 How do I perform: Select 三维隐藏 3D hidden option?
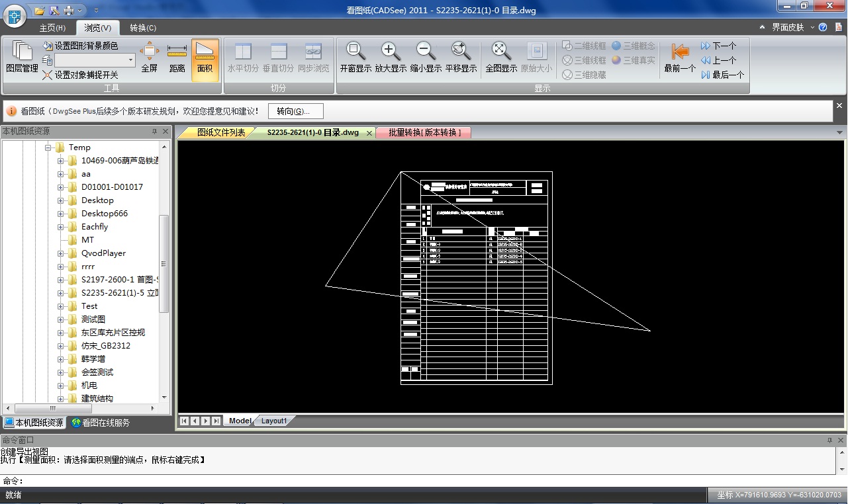584,75
